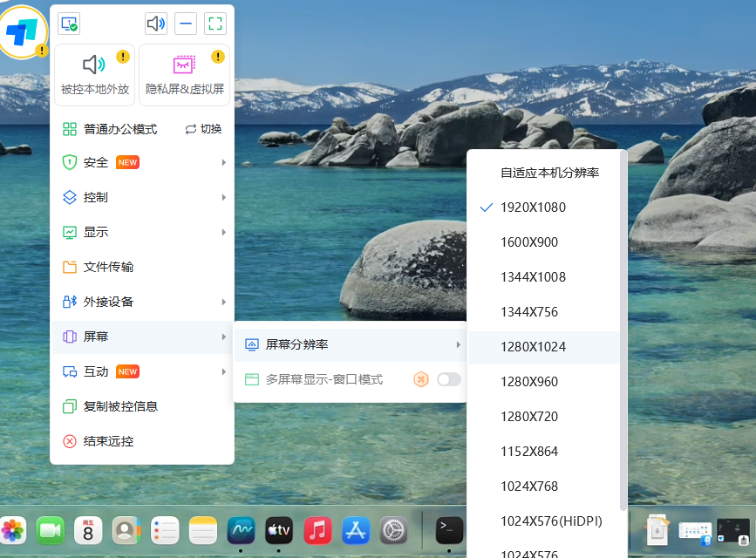Expand the 互动 submenu arrow
756x558 pixels.
224,371
